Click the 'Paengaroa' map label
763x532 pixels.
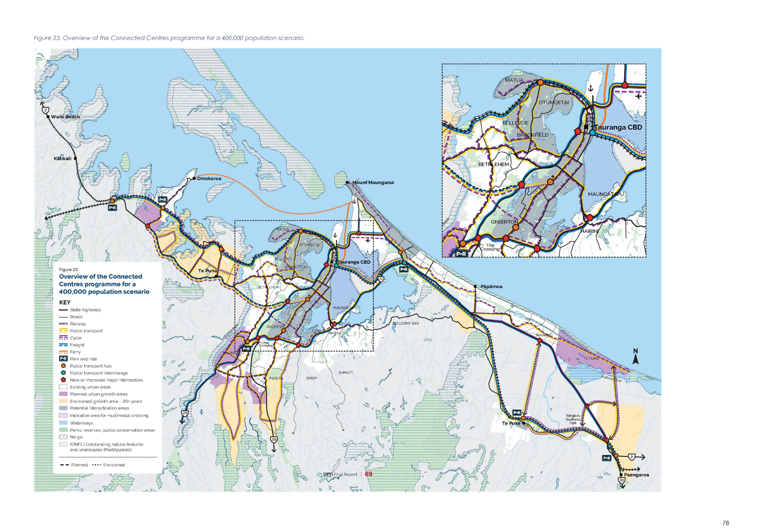637,475
